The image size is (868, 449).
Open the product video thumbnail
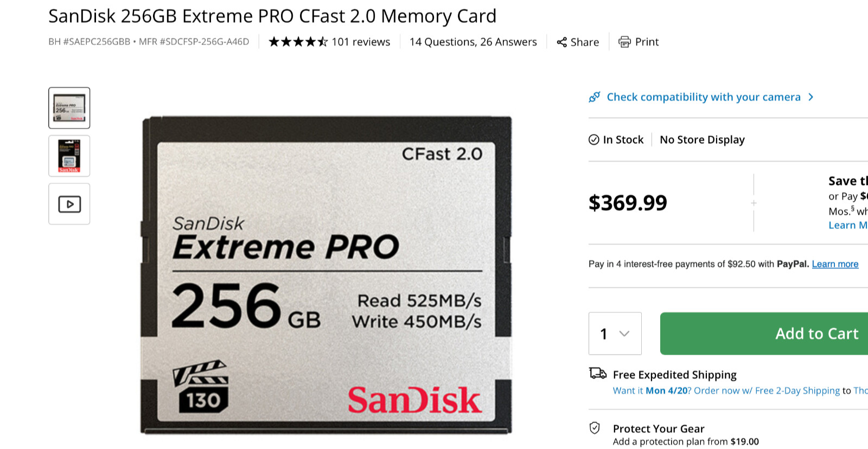click(x=69, y=204)
